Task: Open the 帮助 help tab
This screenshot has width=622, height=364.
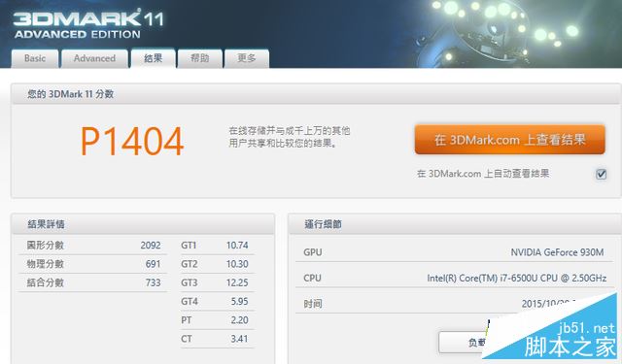Action: click(199, 58)
